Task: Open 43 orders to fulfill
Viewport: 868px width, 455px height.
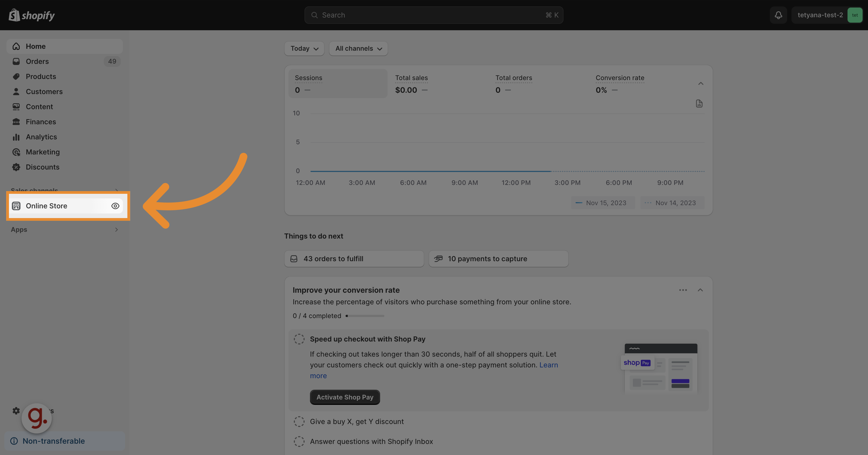Action: point(354,259)
